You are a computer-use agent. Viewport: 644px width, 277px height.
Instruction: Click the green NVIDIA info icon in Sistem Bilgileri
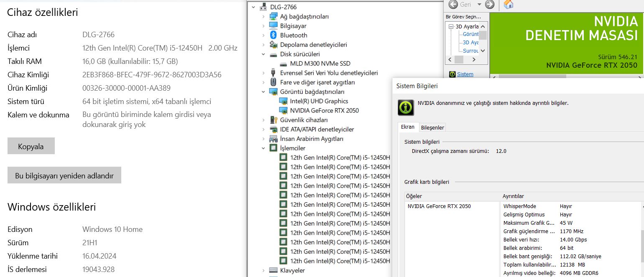click(x=406, y=107)
